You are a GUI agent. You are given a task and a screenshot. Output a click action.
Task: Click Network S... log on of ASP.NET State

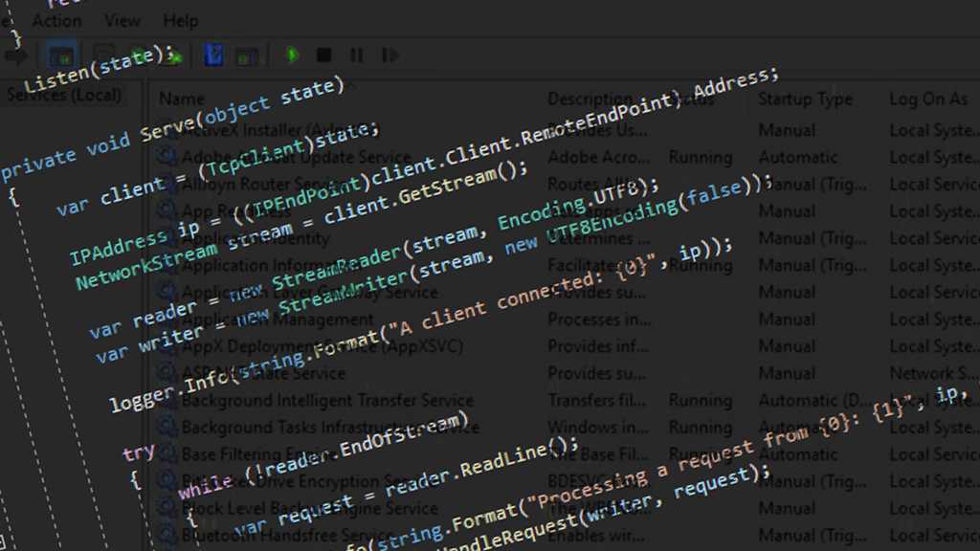click(x=934, y=374)
